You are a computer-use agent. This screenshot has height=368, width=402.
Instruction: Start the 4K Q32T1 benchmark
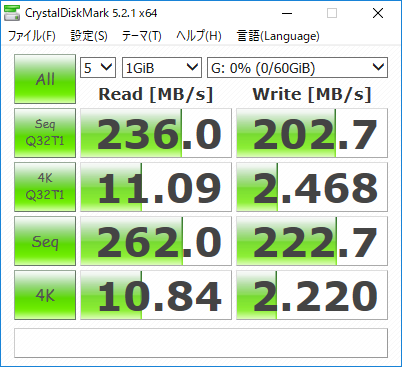click(45, 187)
